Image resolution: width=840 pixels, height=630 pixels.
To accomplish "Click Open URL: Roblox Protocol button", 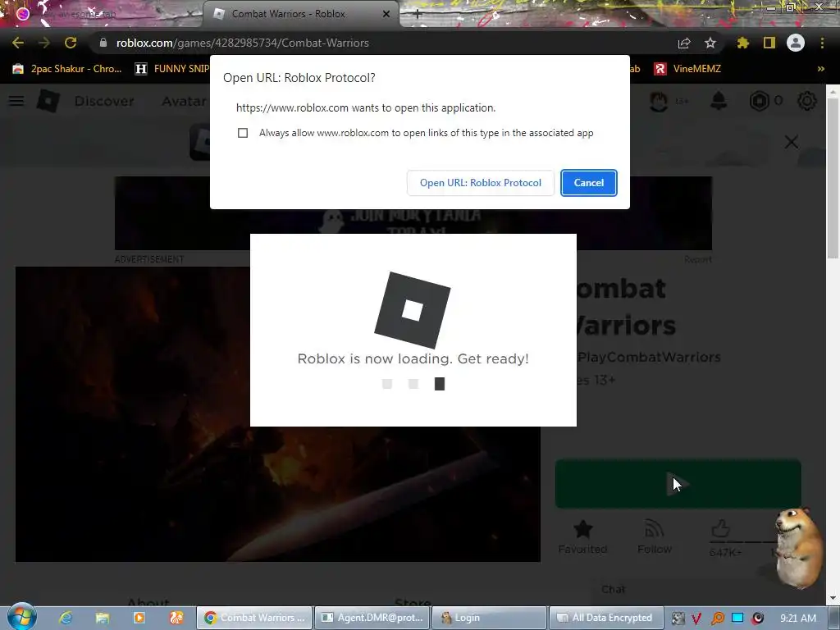I will click(x=481, y=183).
